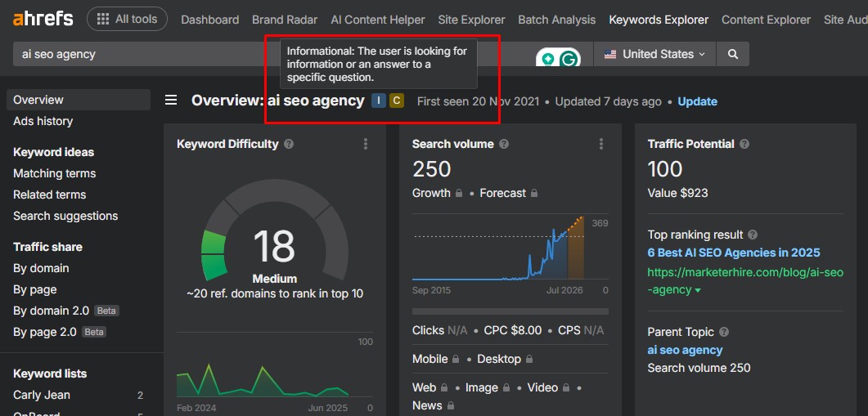Click Keyword Difficulty help question icon
This screenshot has height=416, width=868.
[x=289, y=144]
